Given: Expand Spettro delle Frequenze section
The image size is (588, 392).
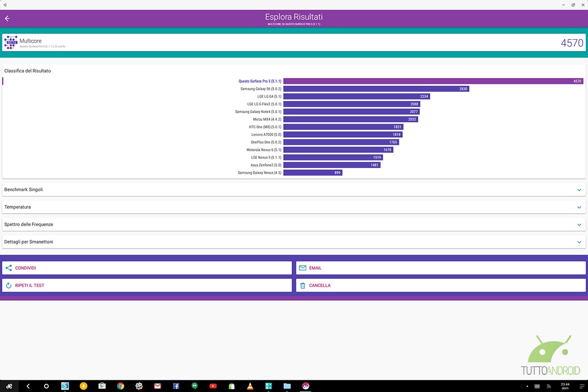Looking at the screenshot, I should 294,224.
